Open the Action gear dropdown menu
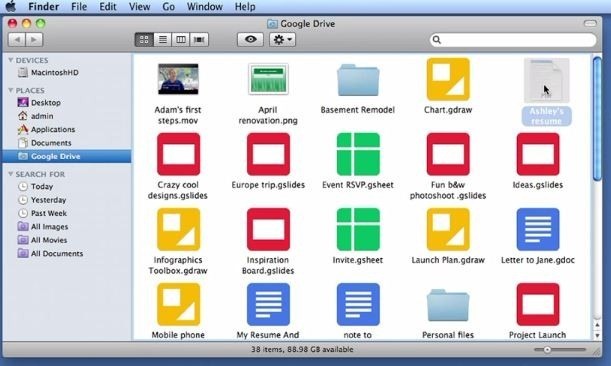611x366 pixels. point(282,39)
